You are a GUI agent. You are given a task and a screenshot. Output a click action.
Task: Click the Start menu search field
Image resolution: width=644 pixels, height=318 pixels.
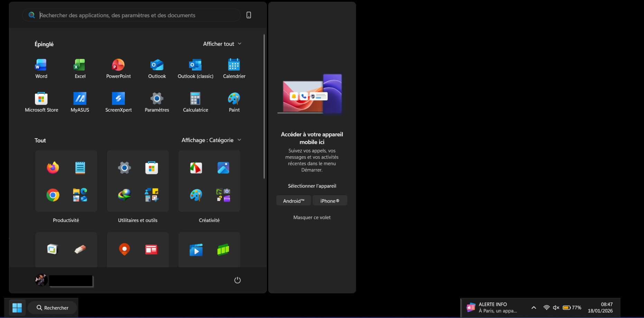pos(138,15)
